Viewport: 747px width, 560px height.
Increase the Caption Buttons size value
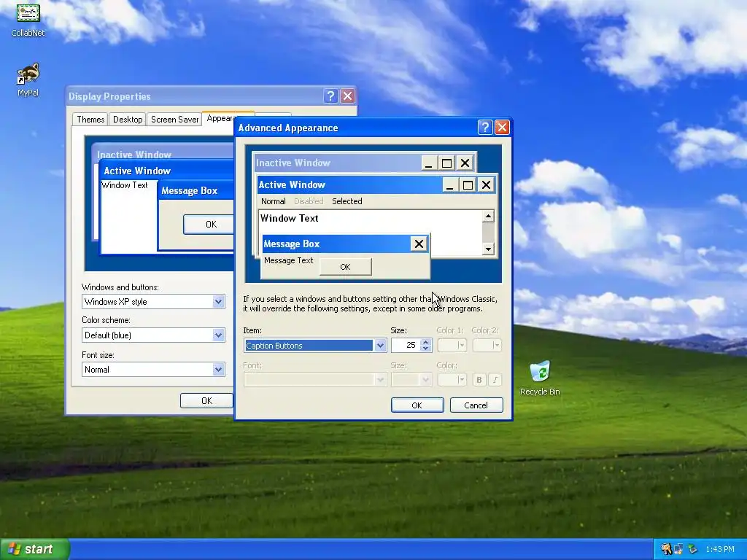pyautogui.click(x=426, y=342)
